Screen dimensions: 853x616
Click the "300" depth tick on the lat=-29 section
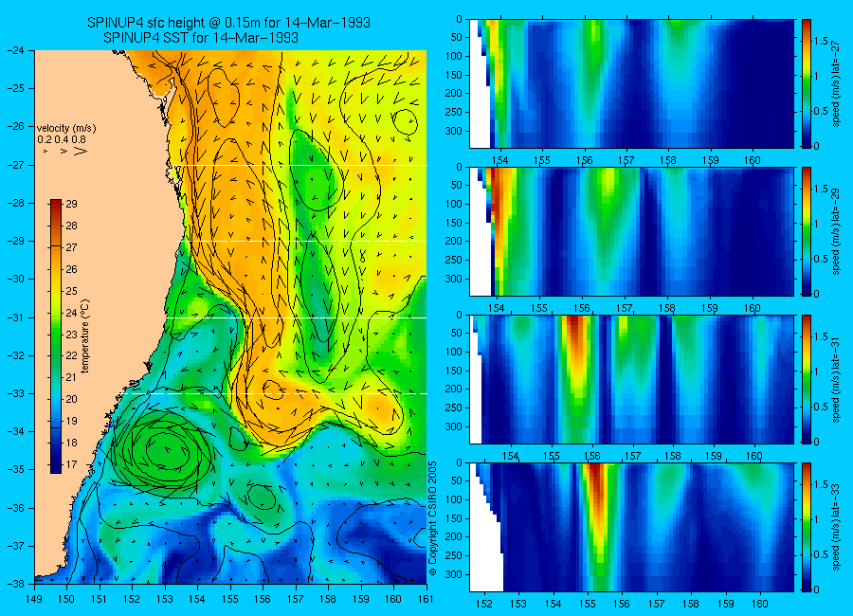[455, 279]
